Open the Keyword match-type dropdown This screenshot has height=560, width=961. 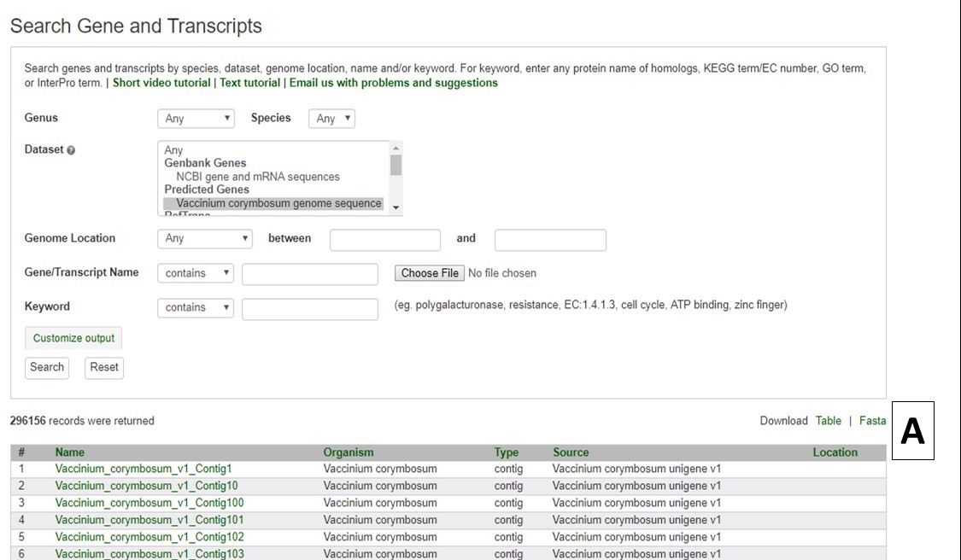196,307
